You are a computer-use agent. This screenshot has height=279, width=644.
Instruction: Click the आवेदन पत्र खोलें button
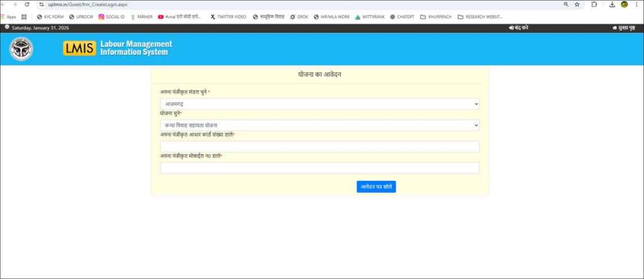tap(376, 187)
